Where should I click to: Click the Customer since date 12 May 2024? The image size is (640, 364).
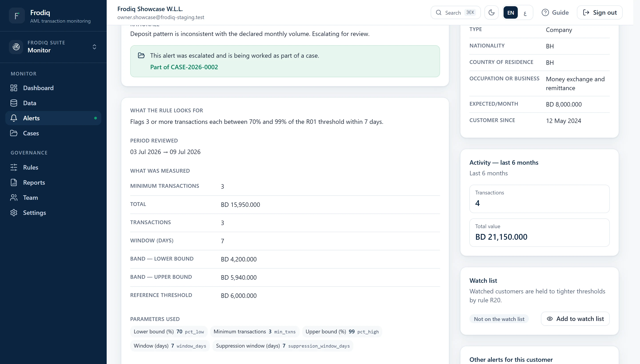(x=563, y=121)
